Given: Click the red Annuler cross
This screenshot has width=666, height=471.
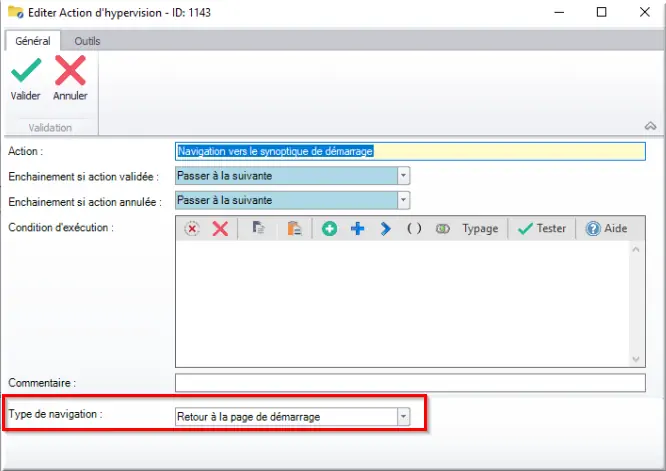Looking at the screenshot, I should [71, 71].
